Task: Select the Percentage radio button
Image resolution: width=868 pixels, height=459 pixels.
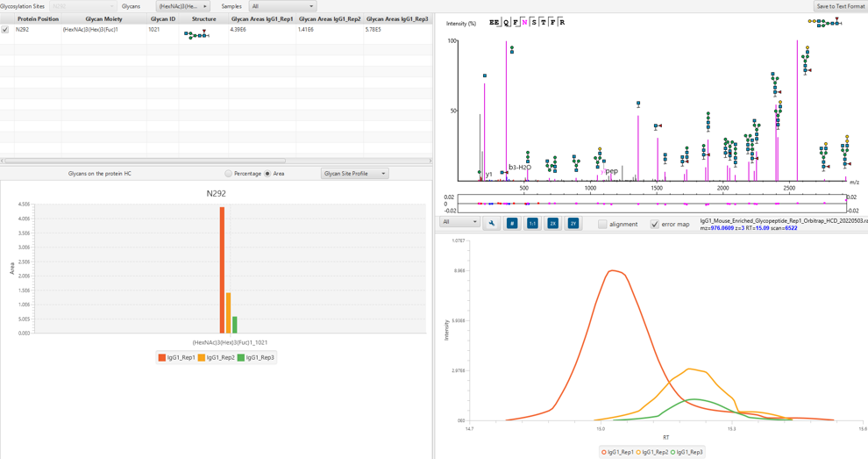Action: [x=228, y=174]
